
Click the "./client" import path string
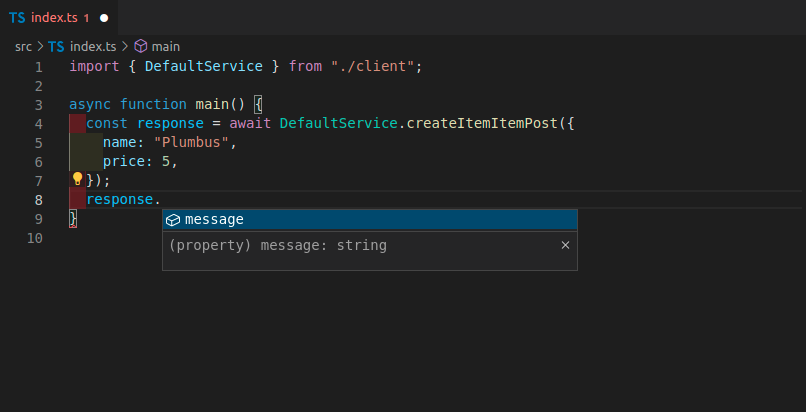376,66
